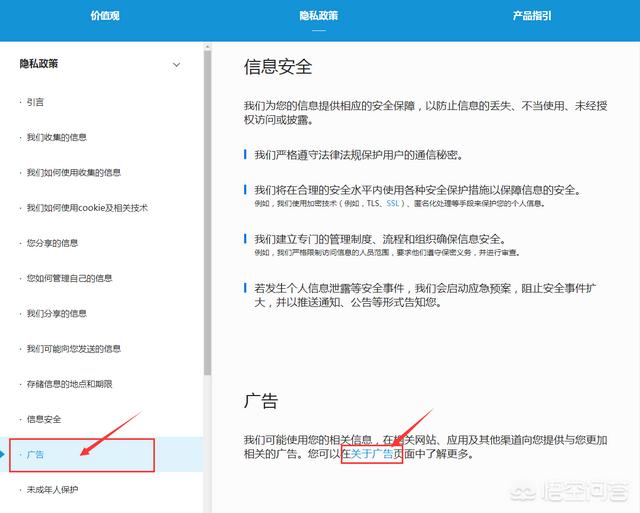Click the text 我们严格遵守法律法规保护用户的通信秘密
The image size is (640, 513).
tap(358, 155)
